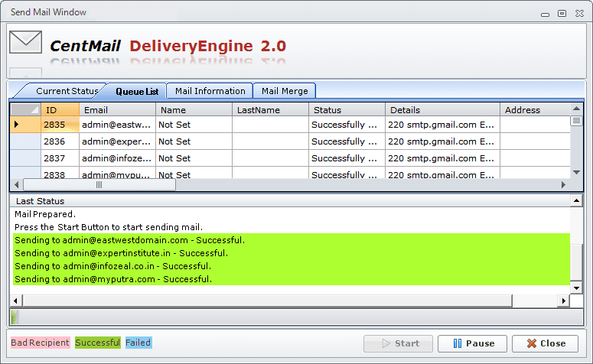Image resolution: width=593 pixels, height=364 pixels.
Task: Select the cell with ID 2836
Action: coord(60,141)
